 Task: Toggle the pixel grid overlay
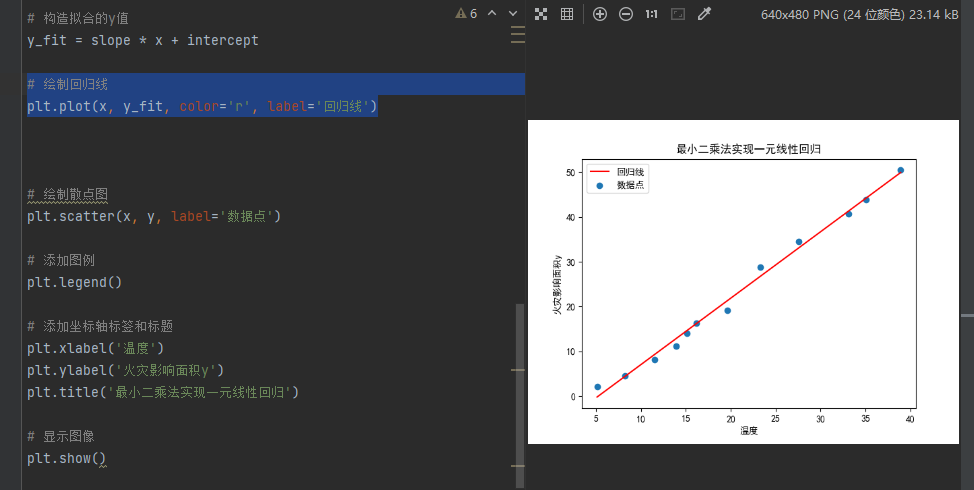(x=567, y=14)
